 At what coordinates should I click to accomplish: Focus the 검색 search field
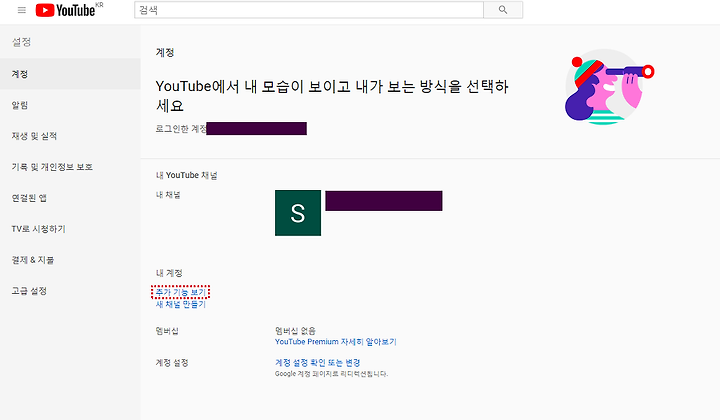pyautogui.click(x=309, y=10)
